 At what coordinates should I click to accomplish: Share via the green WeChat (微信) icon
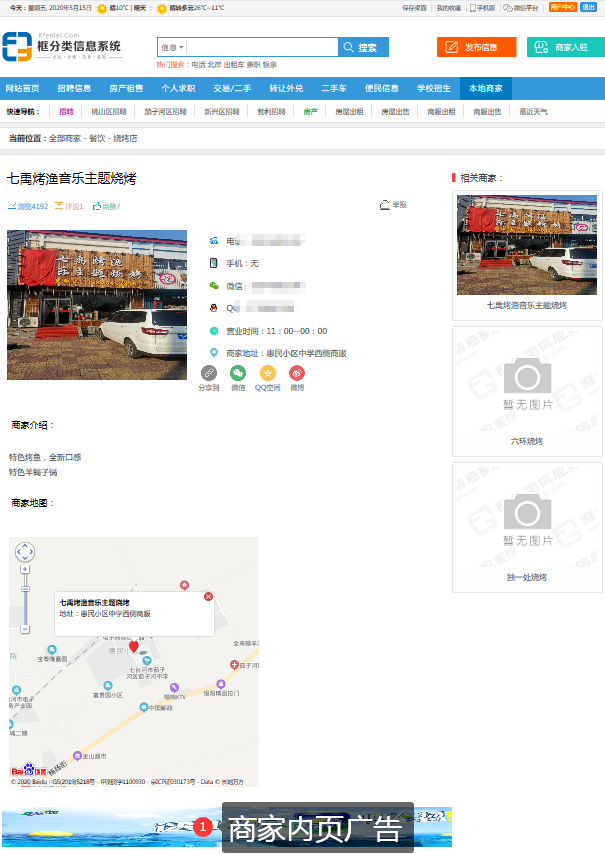tap(238, 372)
